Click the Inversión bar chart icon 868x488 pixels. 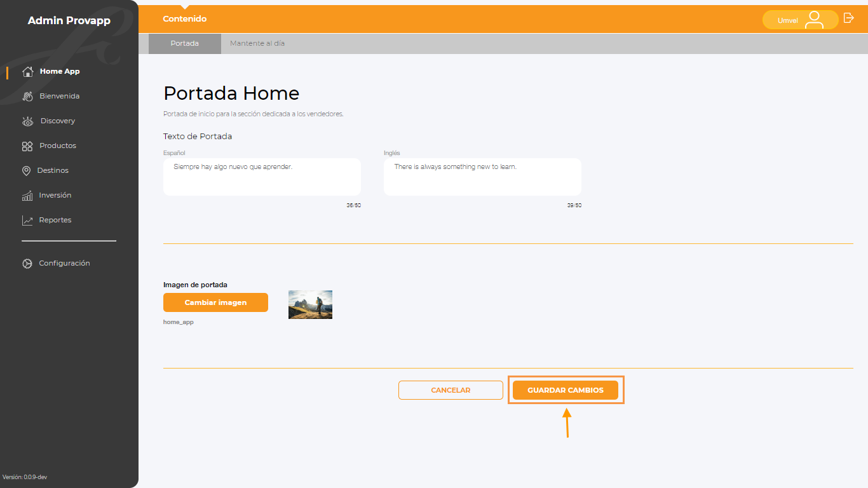coord(27,195)
